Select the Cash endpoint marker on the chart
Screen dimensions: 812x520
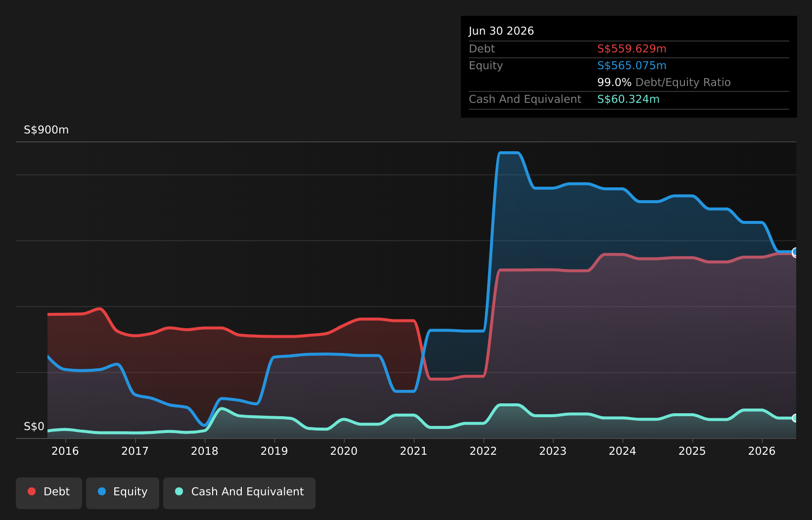click(796, 418)
